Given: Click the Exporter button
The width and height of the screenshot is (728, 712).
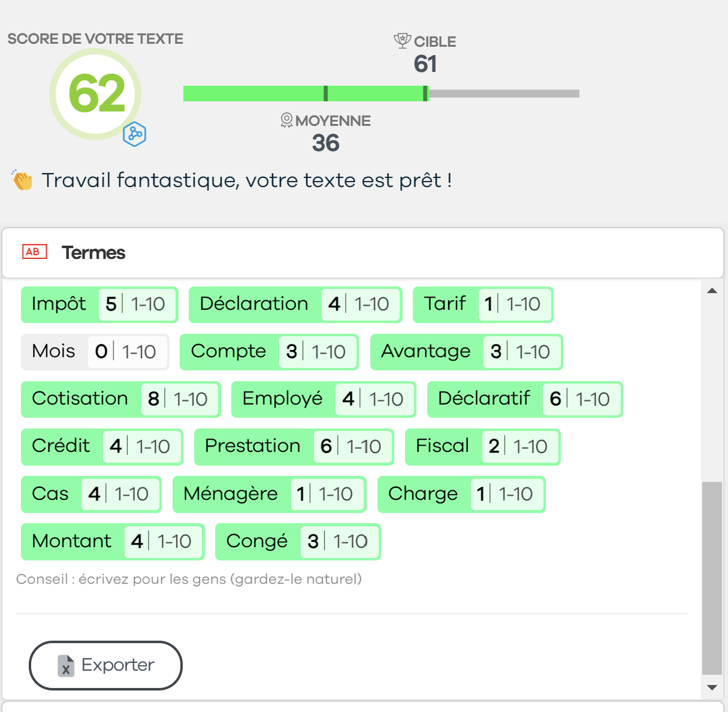Looking at the screenshot, I should click(106, 665).
